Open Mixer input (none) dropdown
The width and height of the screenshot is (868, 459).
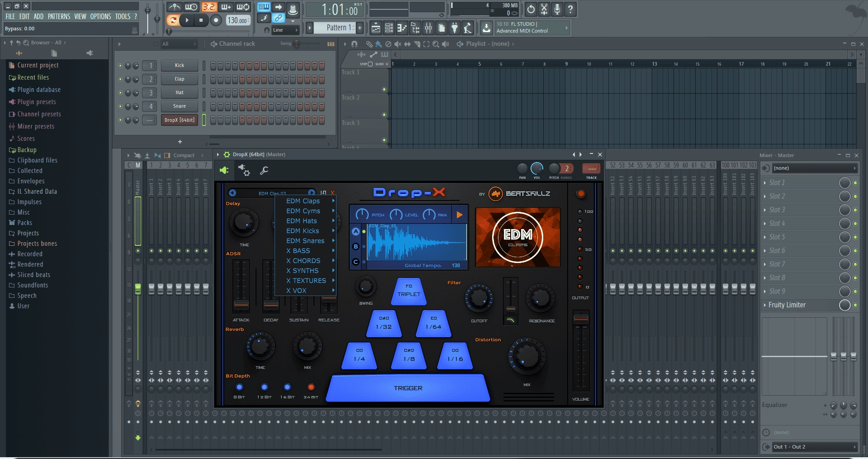pyautogui.click(x=815, y=168)
